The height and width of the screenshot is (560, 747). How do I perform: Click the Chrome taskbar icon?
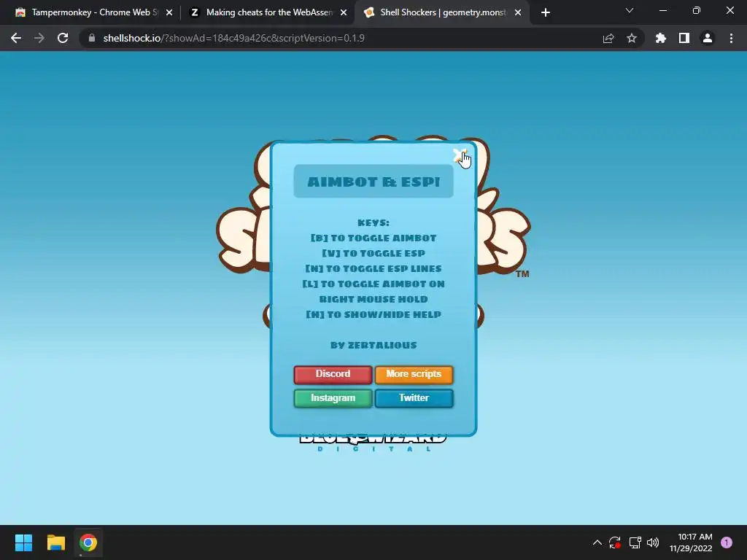tap(88, 542)
